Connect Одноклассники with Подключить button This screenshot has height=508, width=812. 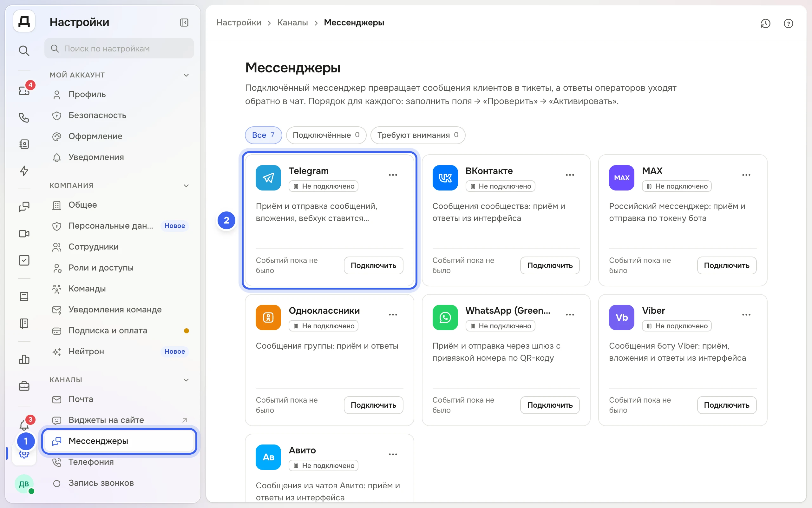373,405
